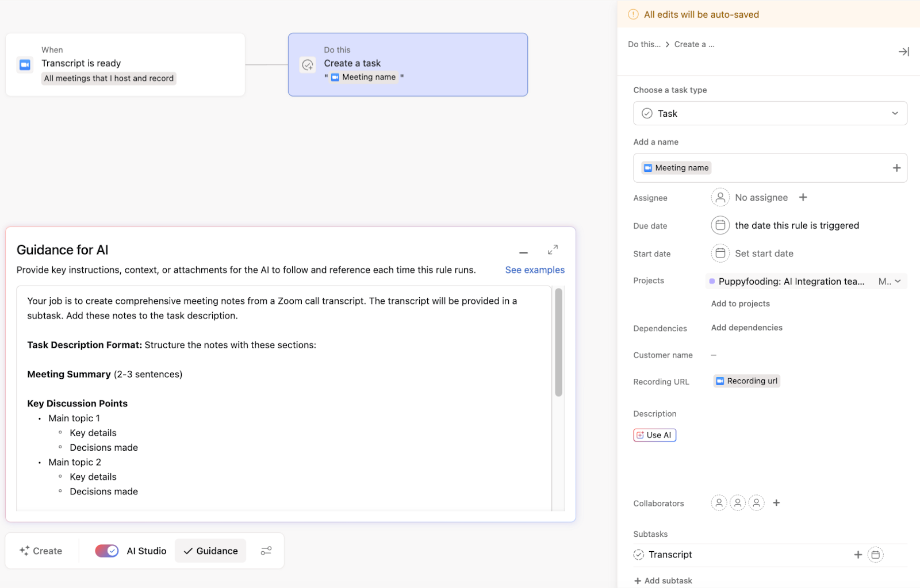Select the Create a task action card

pos(408,64)
